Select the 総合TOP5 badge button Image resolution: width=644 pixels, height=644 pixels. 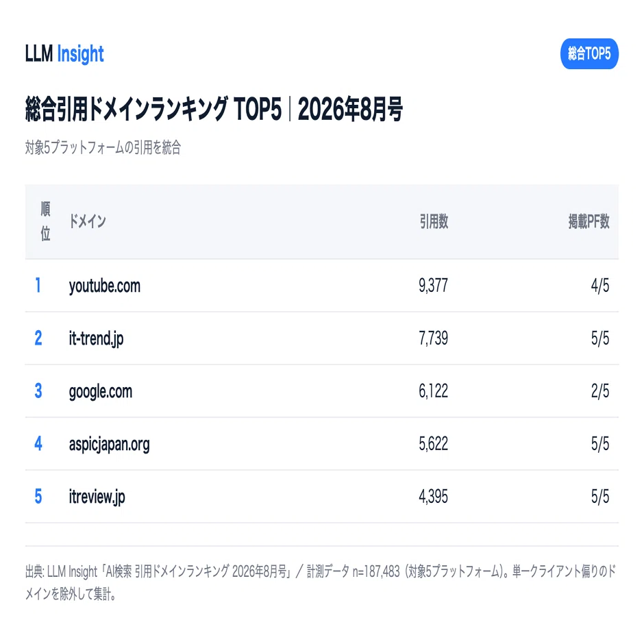tap(589, 54)
